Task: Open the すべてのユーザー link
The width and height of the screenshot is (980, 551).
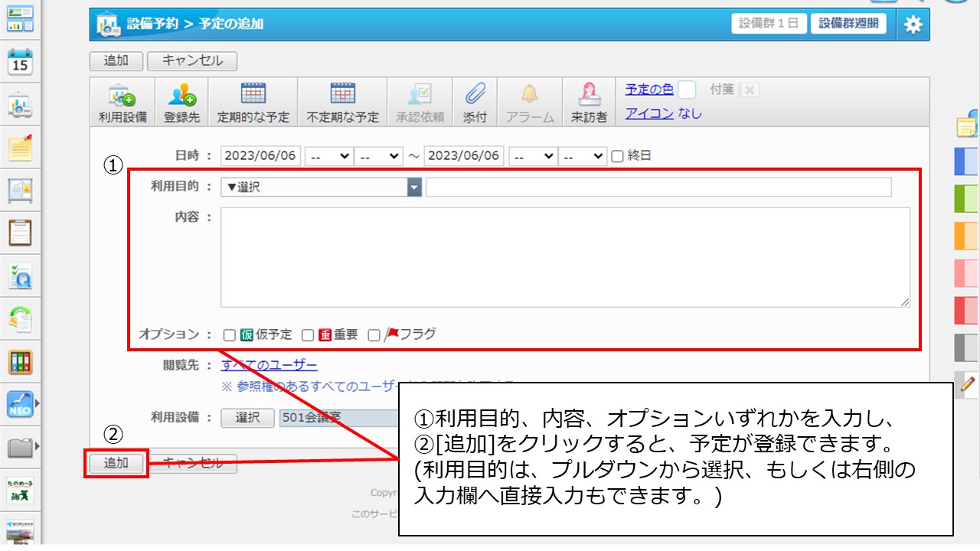Action: tap(269, 365)
